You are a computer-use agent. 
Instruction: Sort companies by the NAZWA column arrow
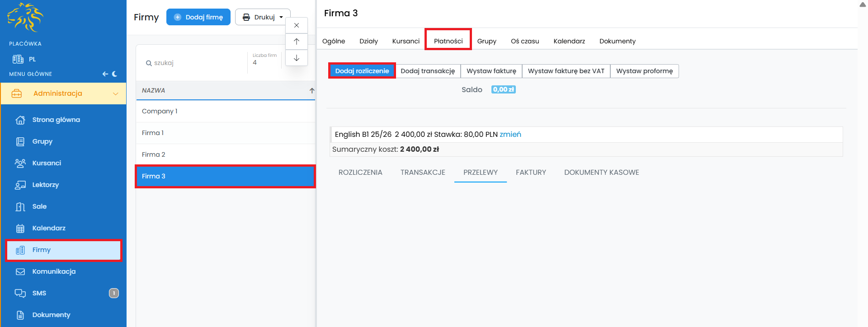pos(311,91)
